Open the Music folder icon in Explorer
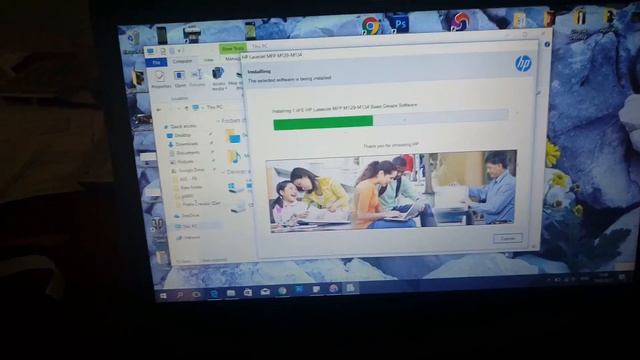 click(x=234, y=157)
